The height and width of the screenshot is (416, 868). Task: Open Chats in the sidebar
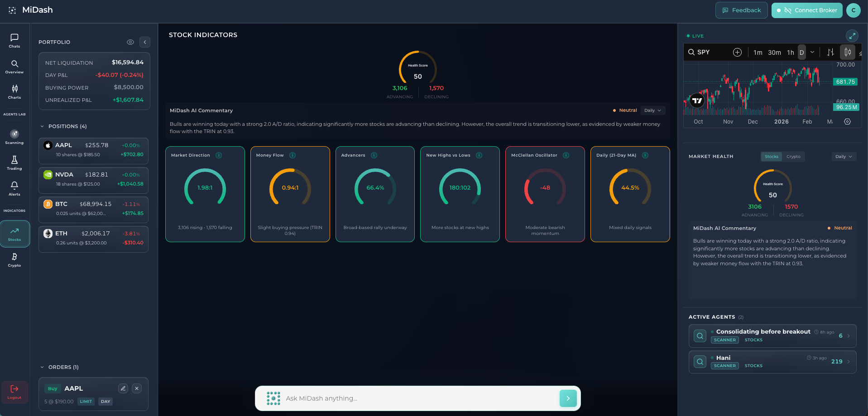coord(14,41)
